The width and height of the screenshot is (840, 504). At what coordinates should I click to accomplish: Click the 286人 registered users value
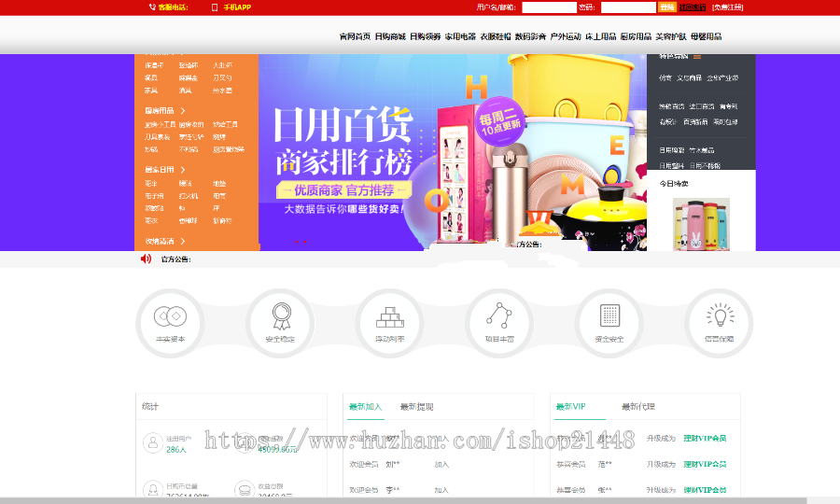coord(176,450)
